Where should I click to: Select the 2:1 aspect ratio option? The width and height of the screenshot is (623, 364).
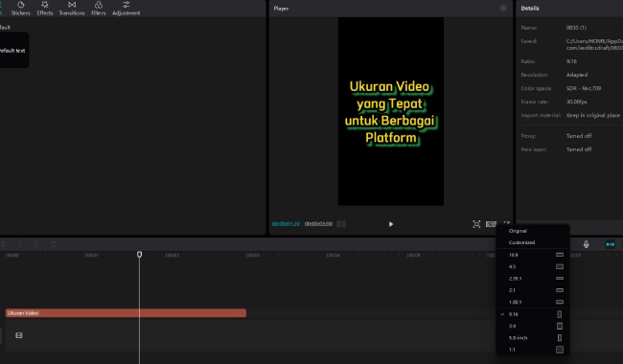pyautogui.click(x=533, y=290)
